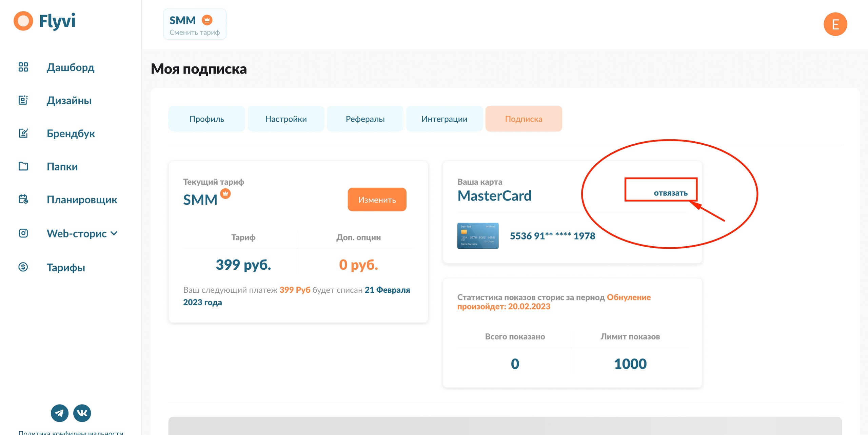Image resolution: width=868 pixels, height=435 pixels.
Task: Click the Брендбук edit icon
Action: tap(23, 133)
